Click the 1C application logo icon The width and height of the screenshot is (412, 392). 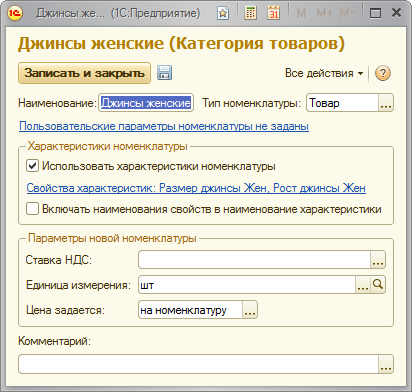coord(15,13)
